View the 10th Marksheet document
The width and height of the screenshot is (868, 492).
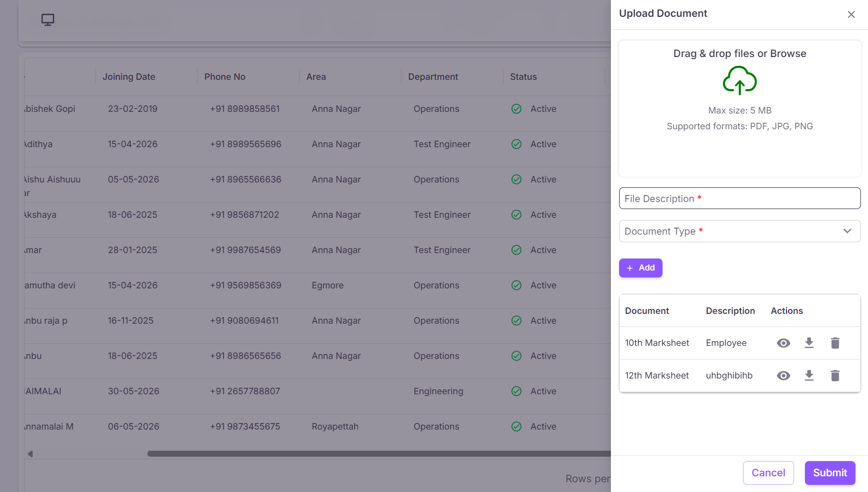[783, 343]
